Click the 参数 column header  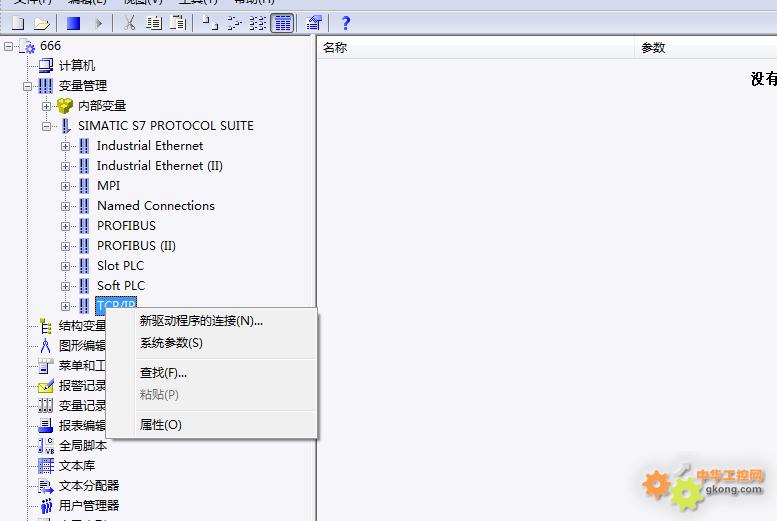tap(706, 48)
